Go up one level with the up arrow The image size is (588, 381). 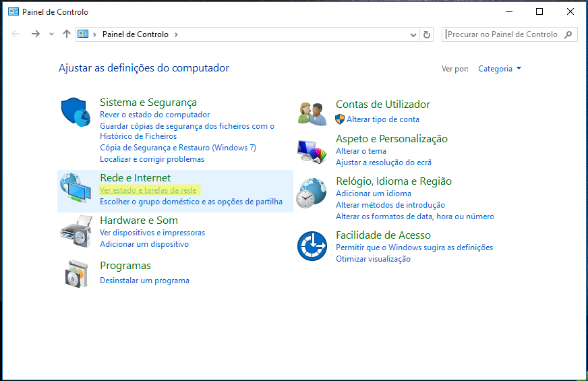66,34
